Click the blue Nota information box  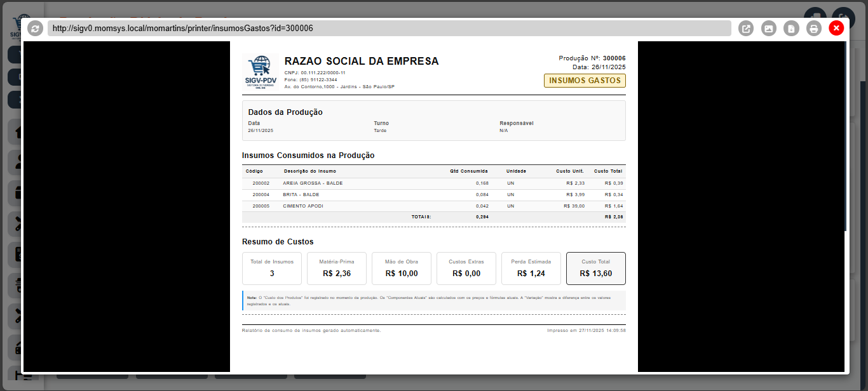click(433, 300)
